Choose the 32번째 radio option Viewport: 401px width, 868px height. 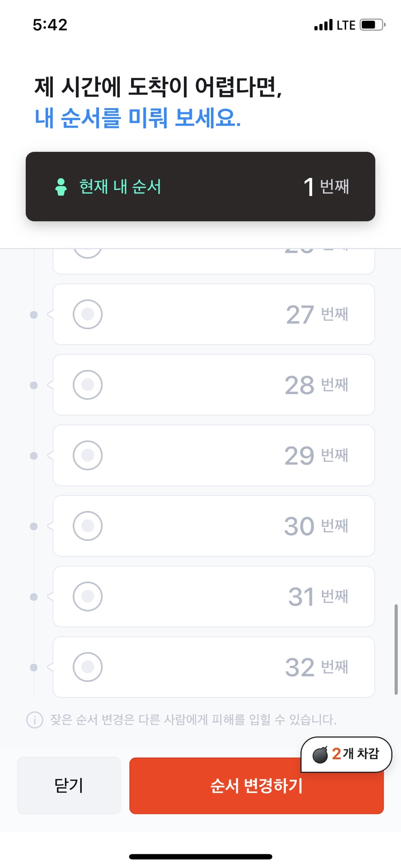(88, 667)
